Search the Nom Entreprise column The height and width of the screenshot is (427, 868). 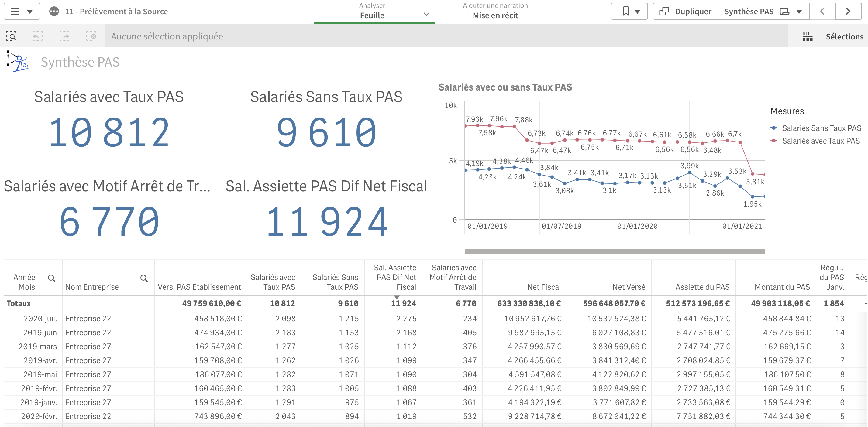click(144, 278)
